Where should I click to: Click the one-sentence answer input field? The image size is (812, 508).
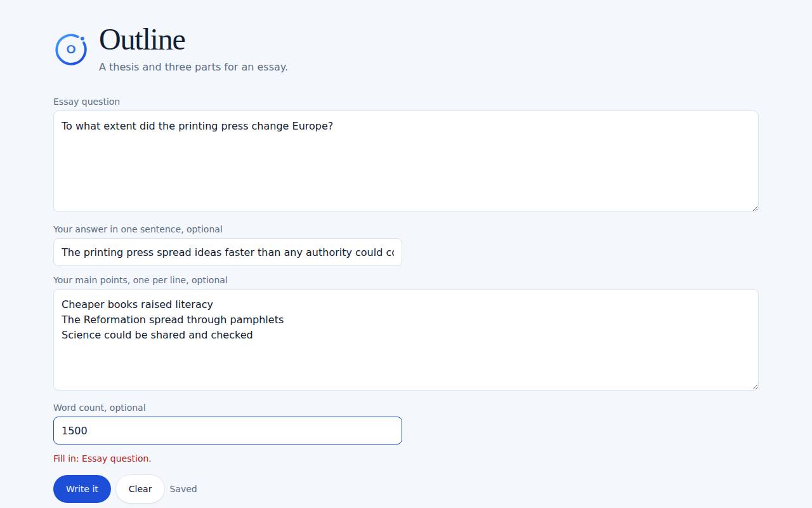[x=228, y=252]
